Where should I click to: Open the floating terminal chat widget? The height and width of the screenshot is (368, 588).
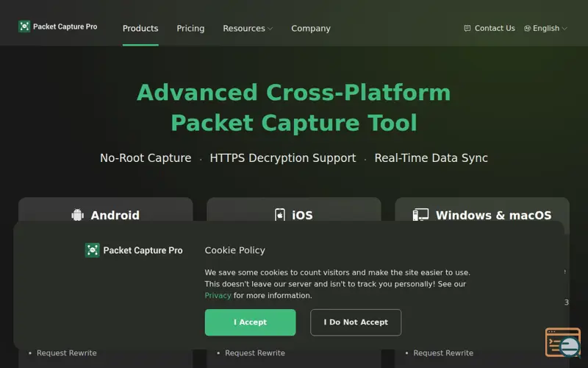click(x=563, y=342)
